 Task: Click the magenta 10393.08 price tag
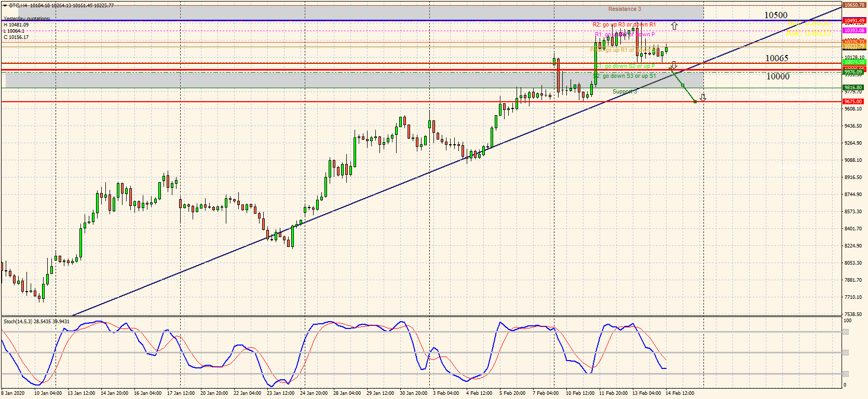pyautogui.click(x=853, y=31)
